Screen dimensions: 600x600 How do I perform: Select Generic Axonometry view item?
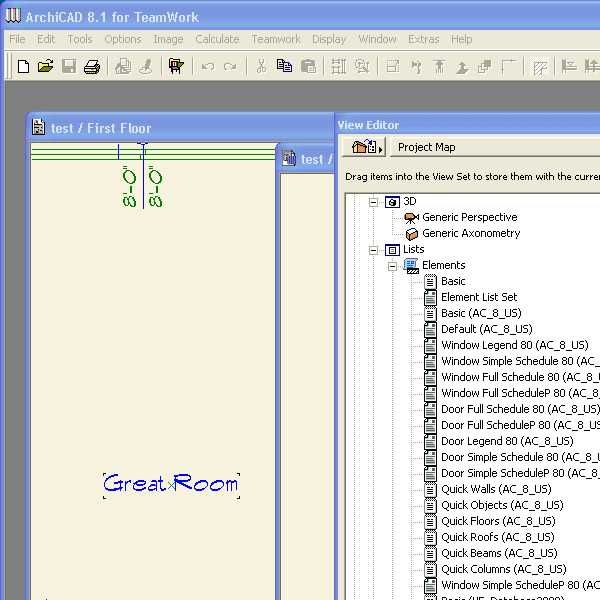click(470, 233)
